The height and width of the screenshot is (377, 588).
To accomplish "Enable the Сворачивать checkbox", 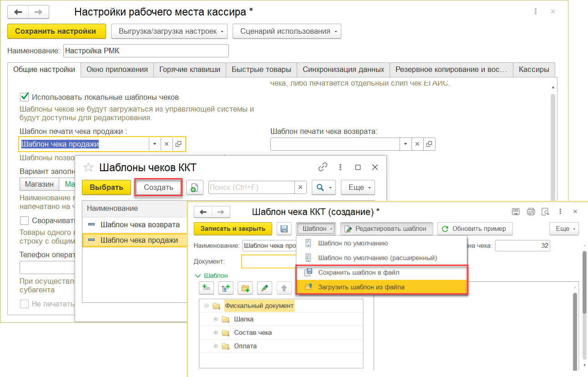I will pyautogui.click(x=24, y=221).
